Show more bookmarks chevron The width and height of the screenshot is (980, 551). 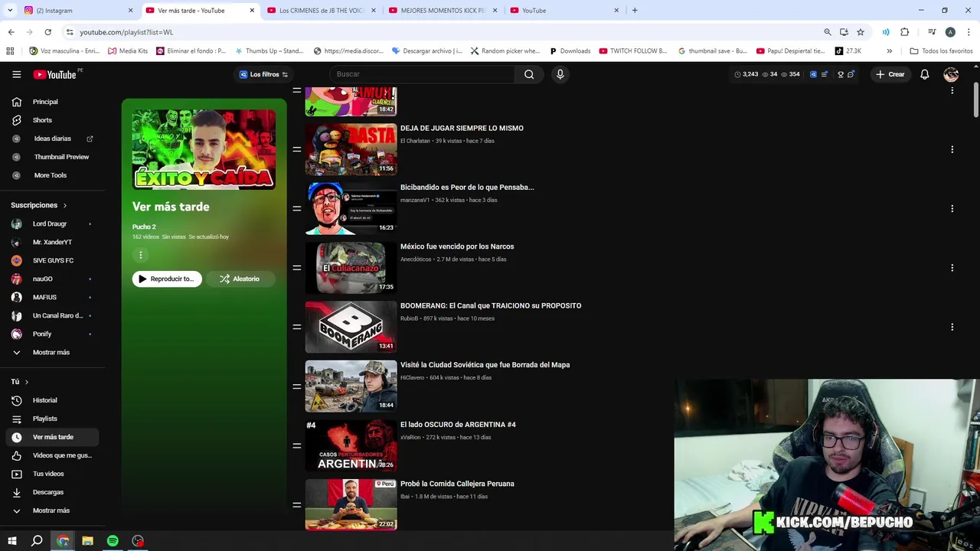(889, 51)
